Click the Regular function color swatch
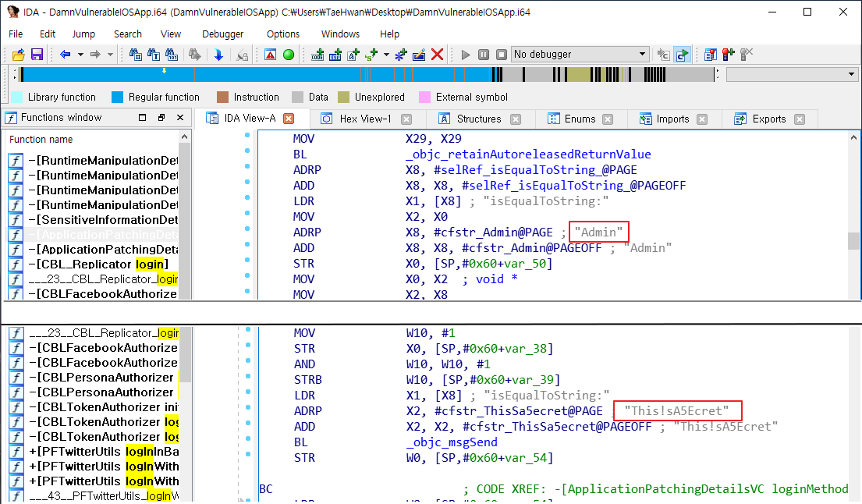 tap(117, 98)
